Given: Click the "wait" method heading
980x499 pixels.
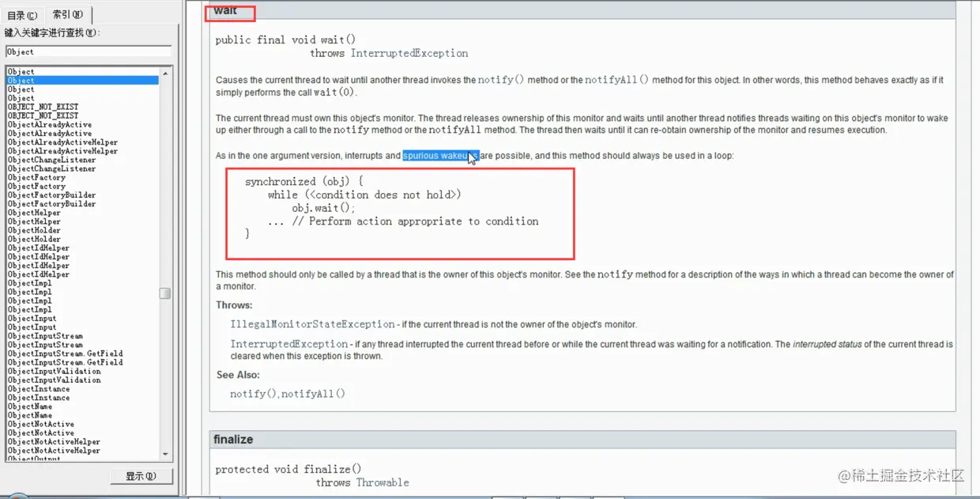Looking at the screenshot, I should [225, 11].
